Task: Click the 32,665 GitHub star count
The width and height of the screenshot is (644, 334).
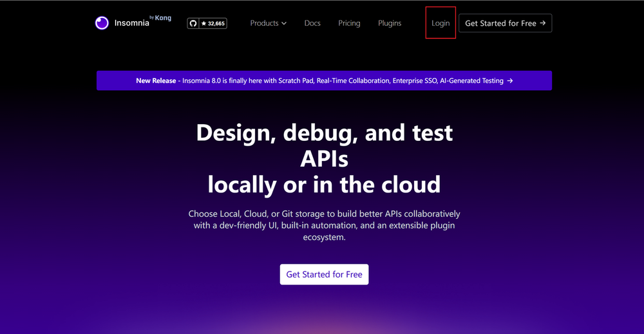Action: point(216,24)
